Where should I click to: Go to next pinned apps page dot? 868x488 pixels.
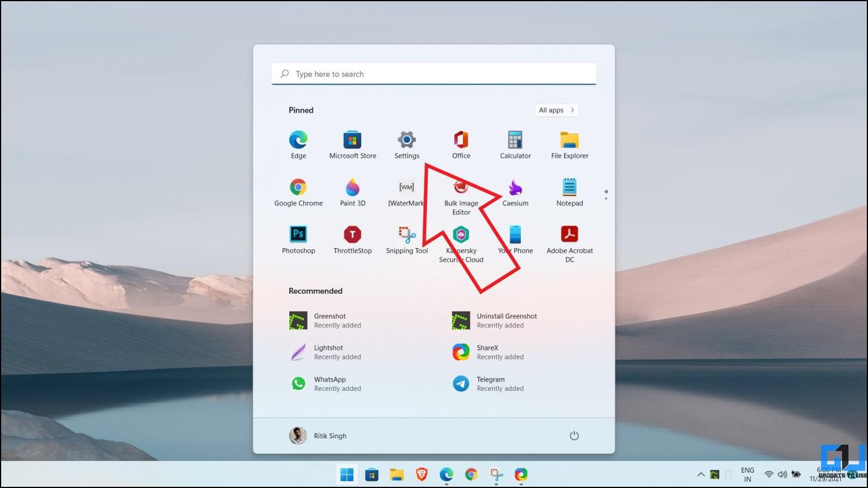click(606, 199)
